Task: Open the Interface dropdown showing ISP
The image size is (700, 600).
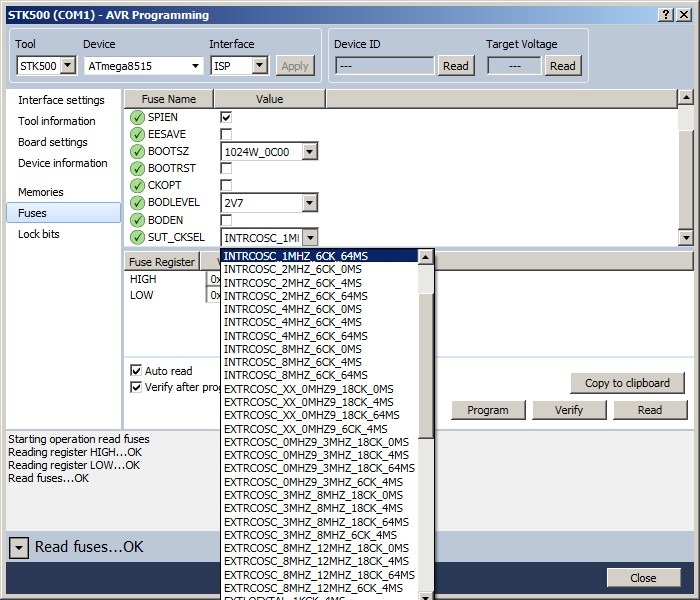Action: pyautogui.click(x=260, y=66)
